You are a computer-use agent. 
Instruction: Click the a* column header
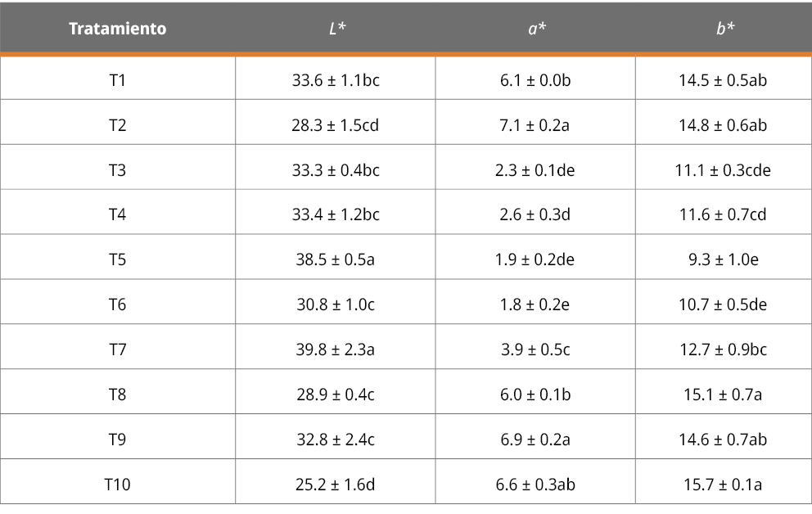click(x=535, y=29)
